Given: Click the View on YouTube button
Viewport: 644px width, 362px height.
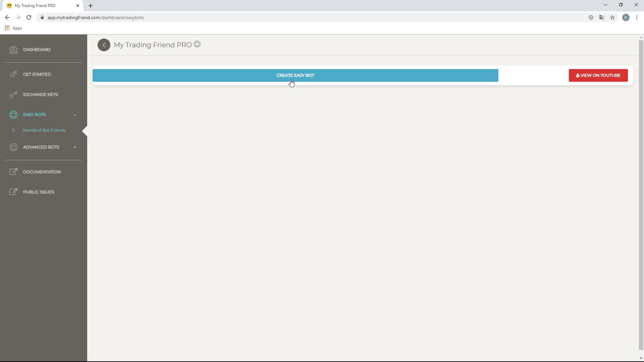Looking at the screenshot, I should coord(598,75).
